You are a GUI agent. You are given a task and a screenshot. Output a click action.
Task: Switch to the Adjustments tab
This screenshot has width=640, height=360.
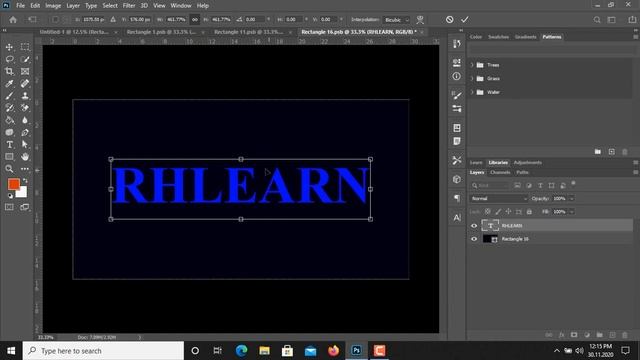tap(528, 162)
